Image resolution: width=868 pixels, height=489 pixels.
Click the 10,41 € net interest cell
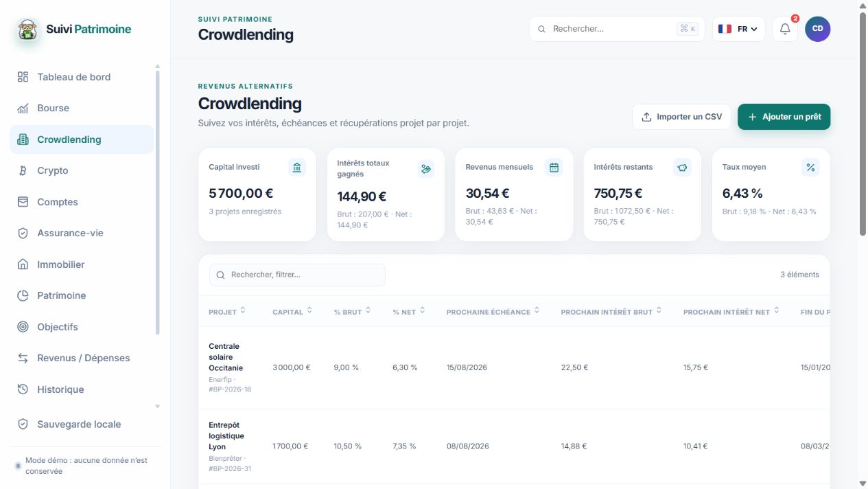tap(696, 446)
